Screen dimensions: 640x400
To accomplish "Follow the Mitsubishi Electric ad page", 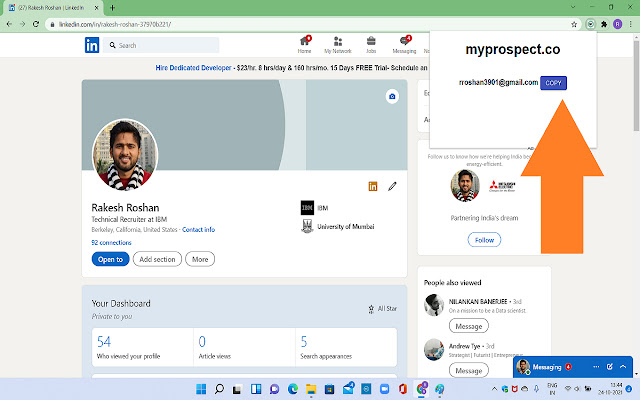I will [x=485, y=240].
